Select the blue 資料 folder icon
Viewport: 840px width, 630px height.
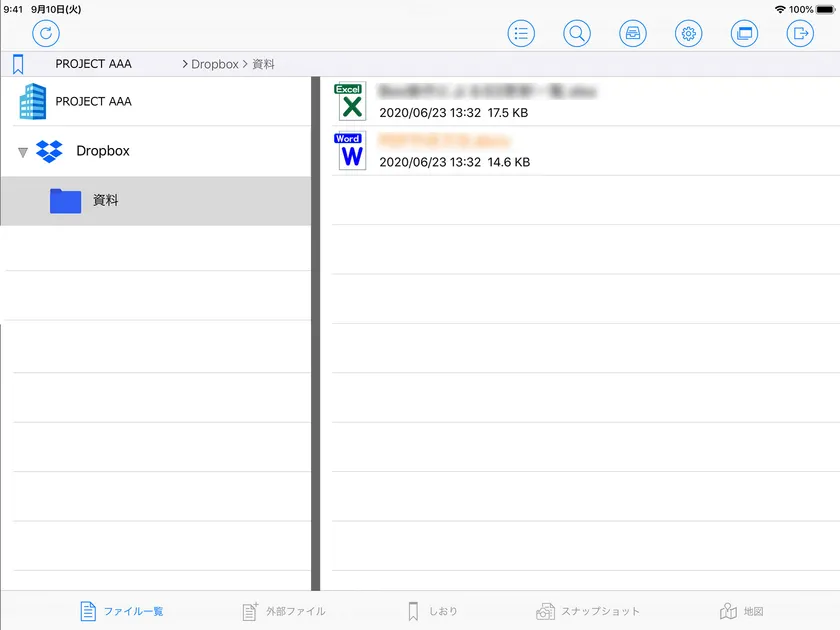pos(65,201)
